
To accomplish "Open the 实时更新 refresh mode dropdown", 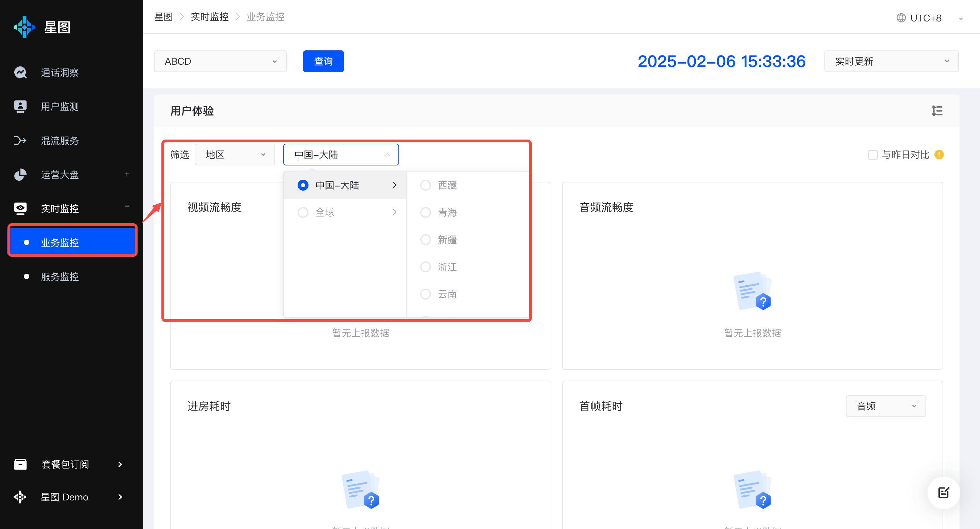I will [x=891, y=61].
